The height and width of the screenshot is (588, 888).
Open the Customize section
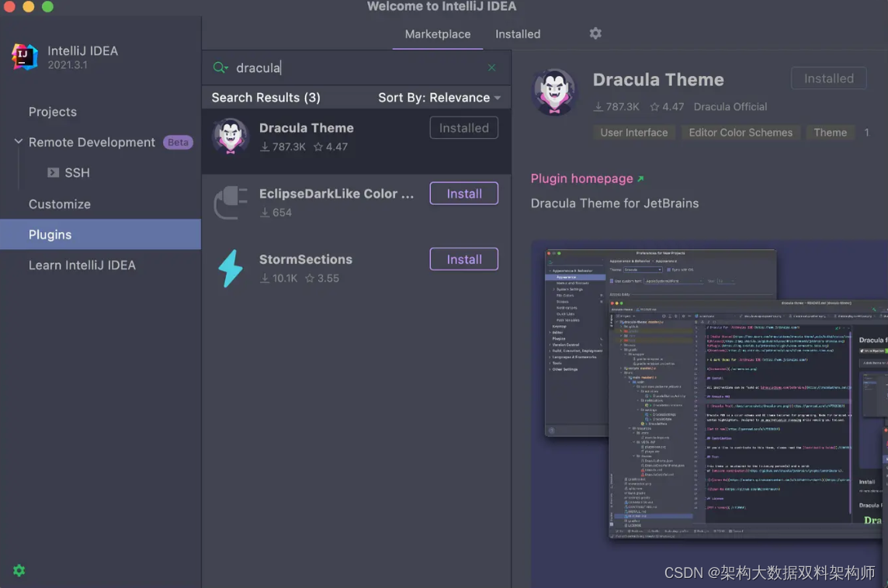(x=60, y=204)
